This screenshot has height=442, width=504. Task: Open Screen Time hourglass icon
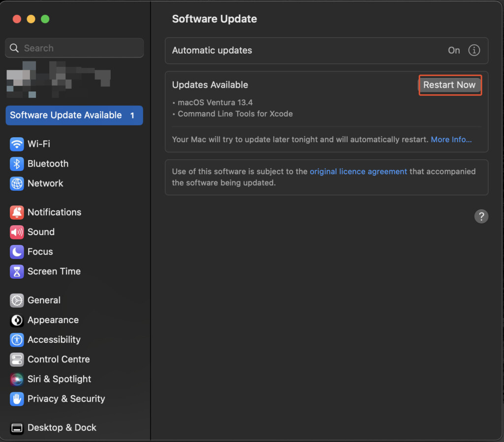[17, 271]
